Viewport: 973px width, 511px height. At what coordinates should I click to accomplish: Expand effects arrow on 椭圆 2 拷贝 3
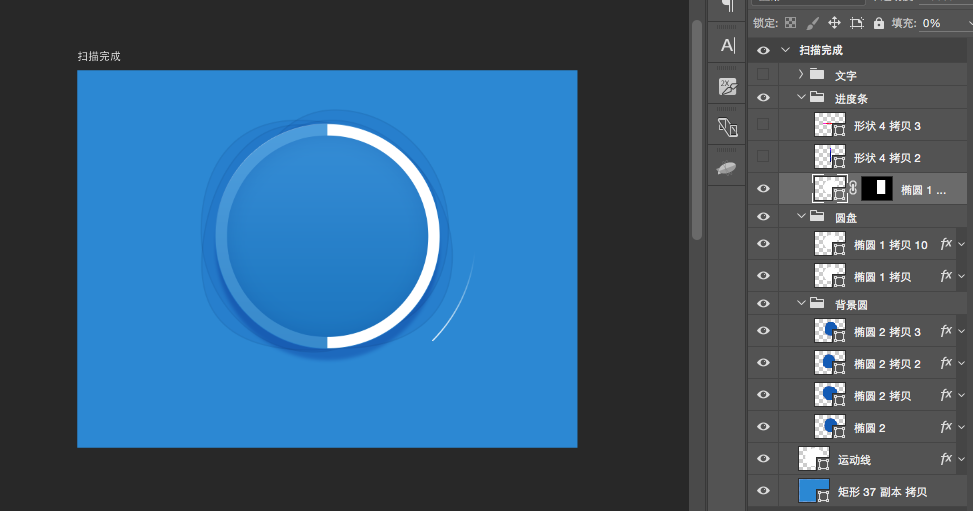coord(962,332)
